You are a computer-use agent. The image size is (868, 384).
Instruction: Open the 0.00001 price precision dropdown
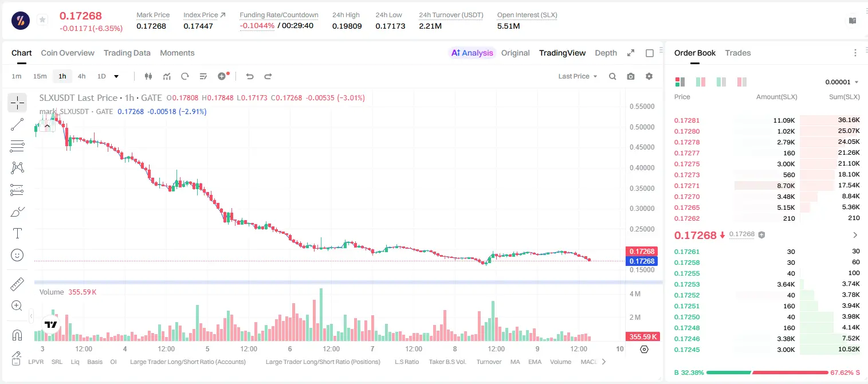(842, 82)
